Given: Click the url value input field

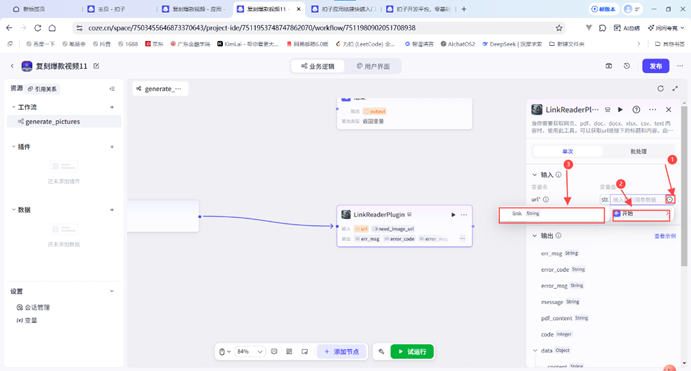Looking at the screenshot, I should (637, 200).
